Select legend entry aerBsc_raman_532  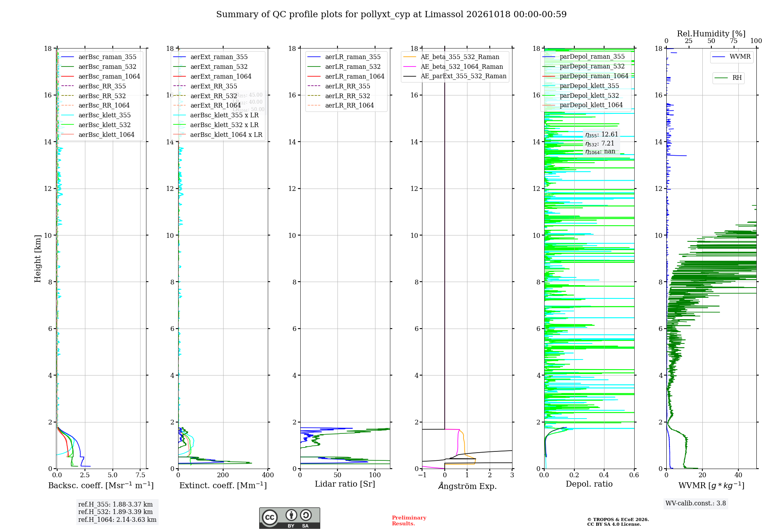click(x=99, y=67)
